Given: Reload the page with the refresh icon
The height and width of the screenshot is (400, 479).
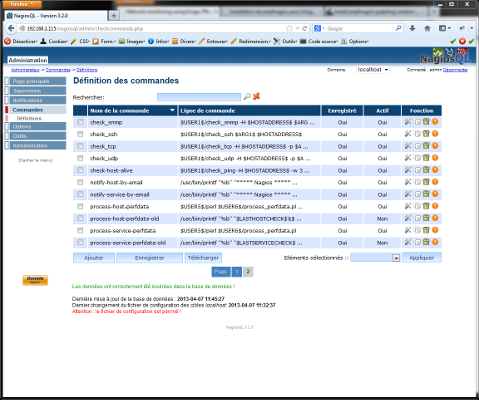Looking at the screenshot, I should [304, 29].
